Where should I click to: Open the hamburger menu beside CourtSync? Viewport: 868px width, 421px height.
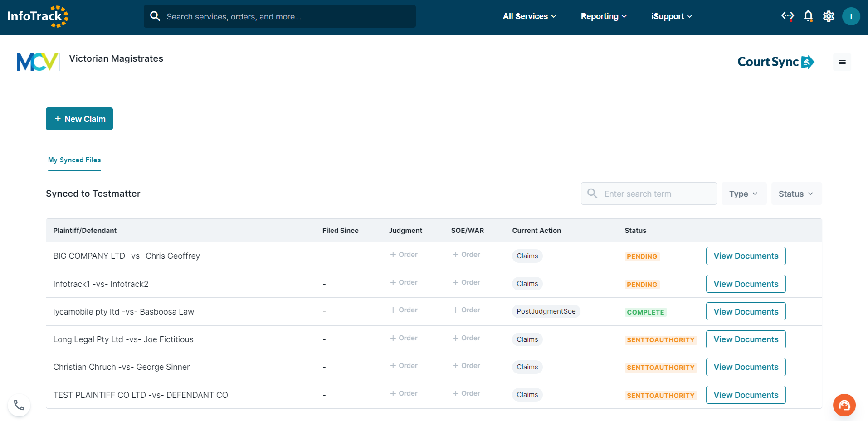pos(842,62)
